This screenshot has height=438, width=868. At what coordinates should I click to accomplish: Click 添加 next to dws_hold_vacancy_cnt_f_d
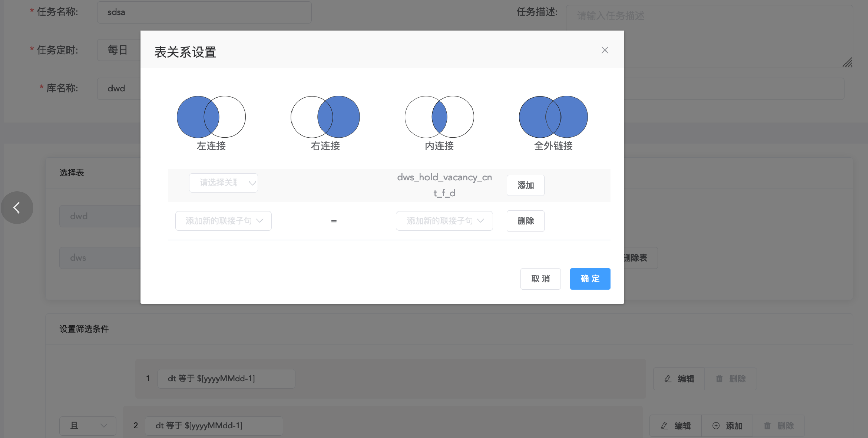(525, 185)
